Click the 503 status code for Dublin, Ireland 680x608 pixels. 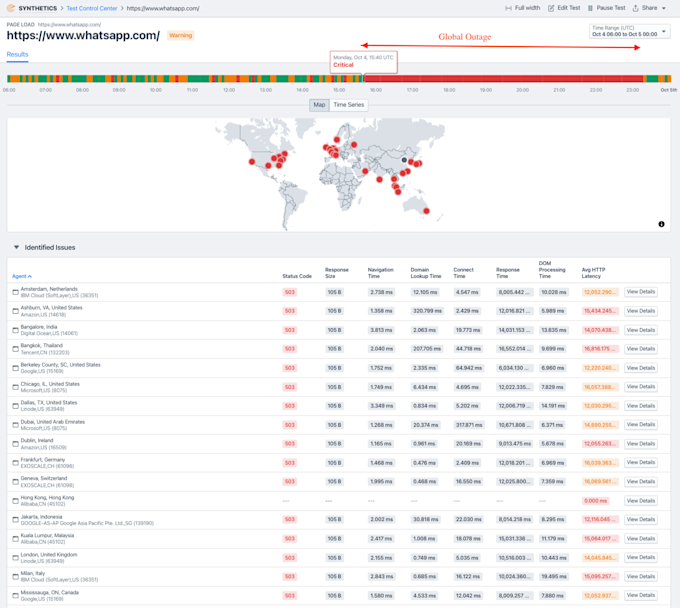pos(290,444)
